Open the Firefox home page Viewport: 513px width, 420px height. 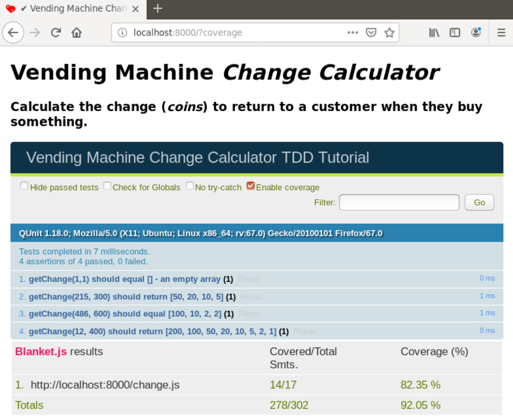point(77,32)
